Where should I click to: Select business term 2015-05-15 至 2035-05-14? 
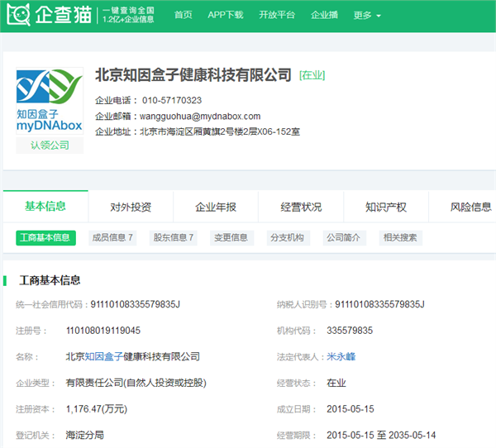coord(381,436)
